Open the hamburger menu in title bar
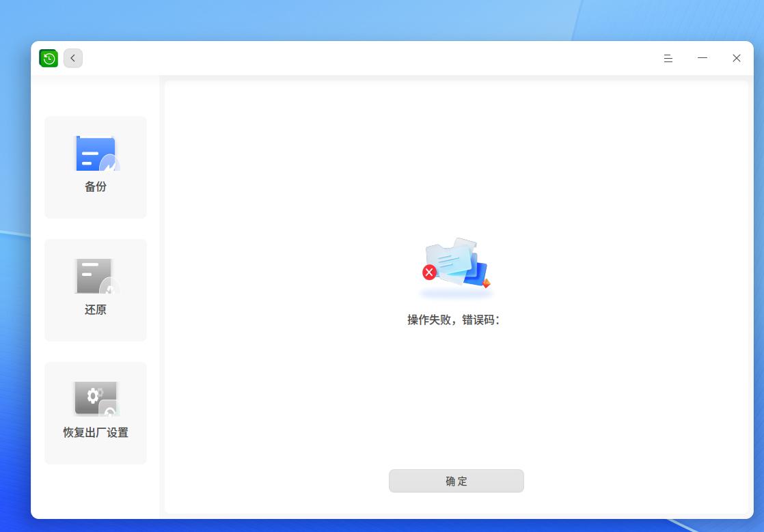Screen dimensions: 764x532 coord(668,59)
